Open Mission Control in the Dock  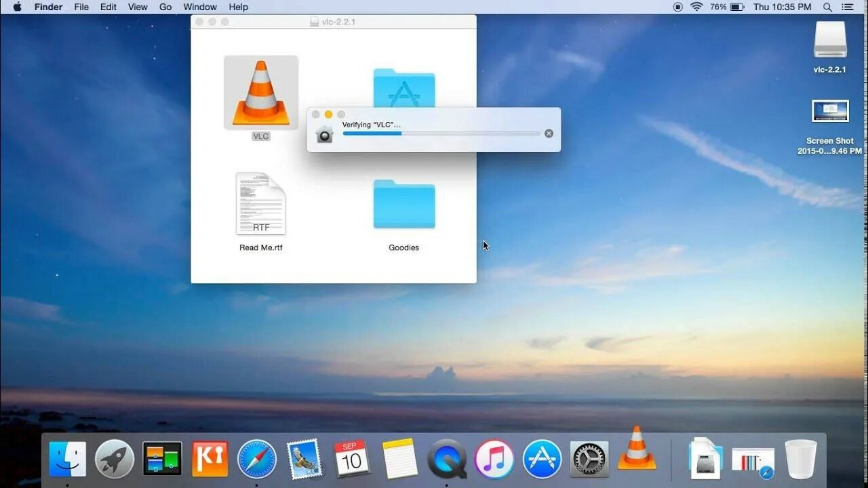pos(162,460)
